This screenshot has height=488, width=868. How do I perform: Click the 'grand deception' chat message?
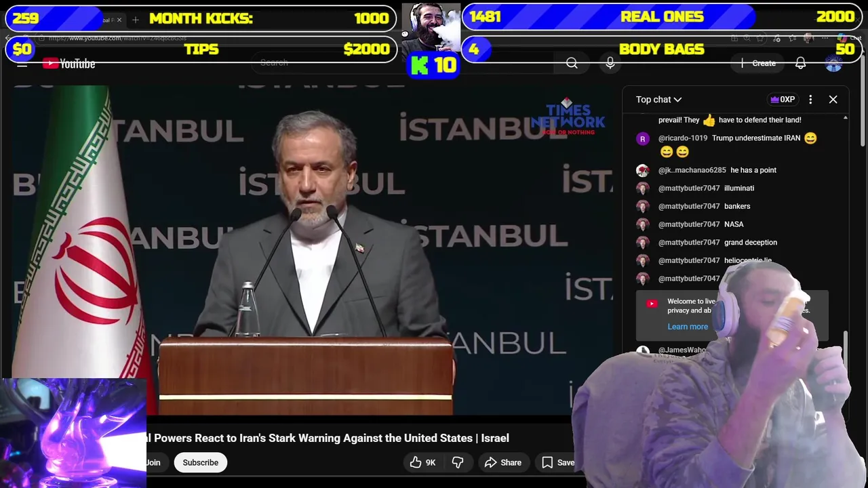(x=751, y=243)
